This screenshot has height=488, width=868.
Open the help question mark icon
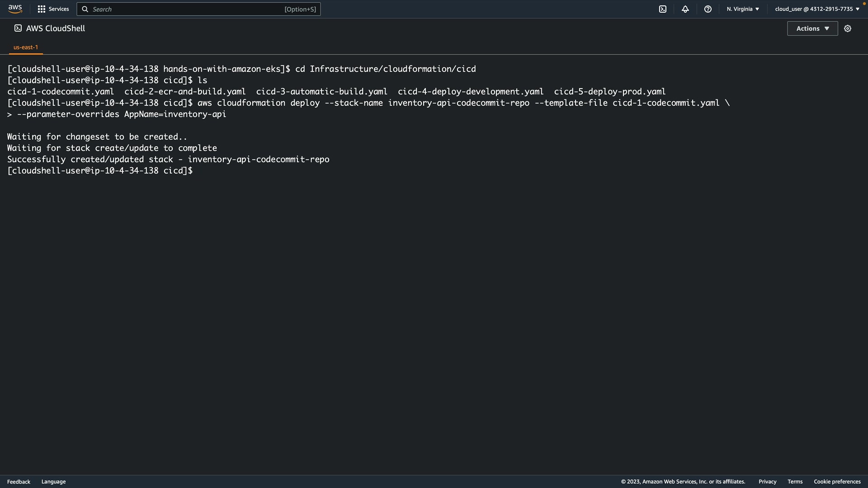coord(708,9)
